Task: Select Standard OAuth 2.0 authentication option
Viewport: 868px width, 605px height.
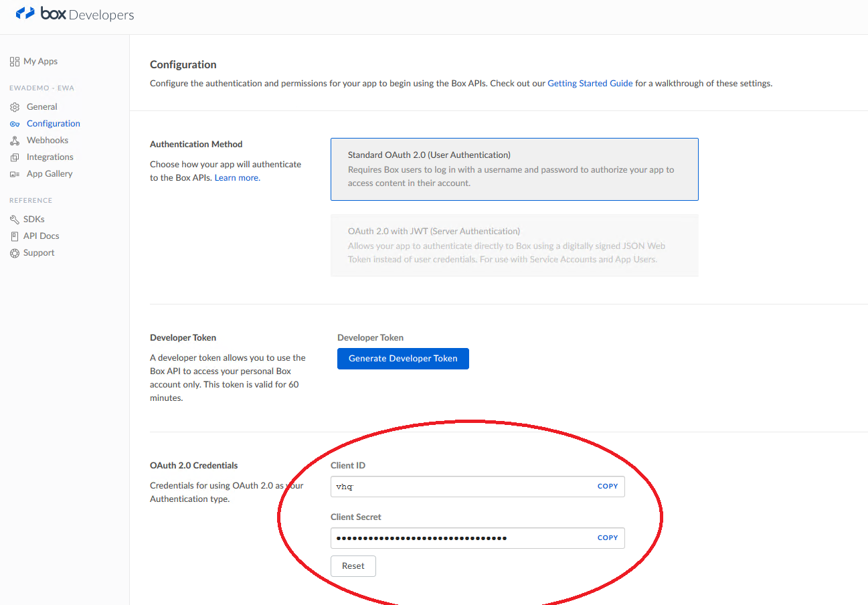Action: pos(514,169)
